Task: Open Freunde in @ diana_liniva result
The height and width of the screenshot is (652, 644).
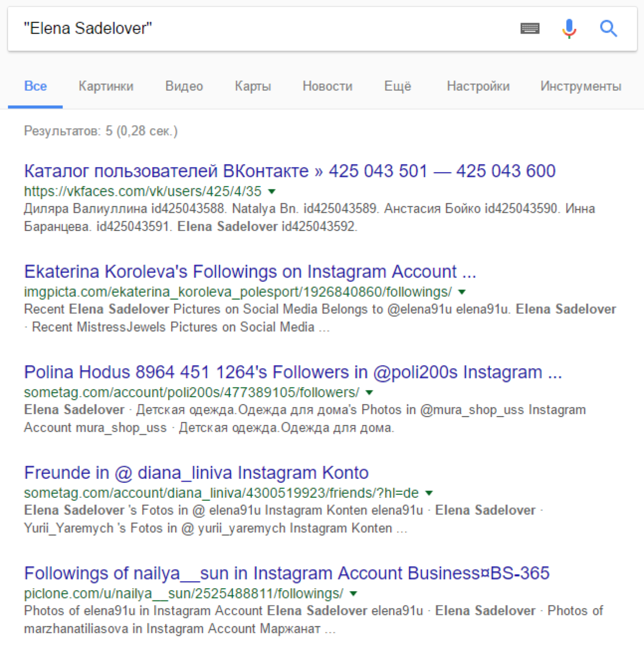Action: click(196, 473)
